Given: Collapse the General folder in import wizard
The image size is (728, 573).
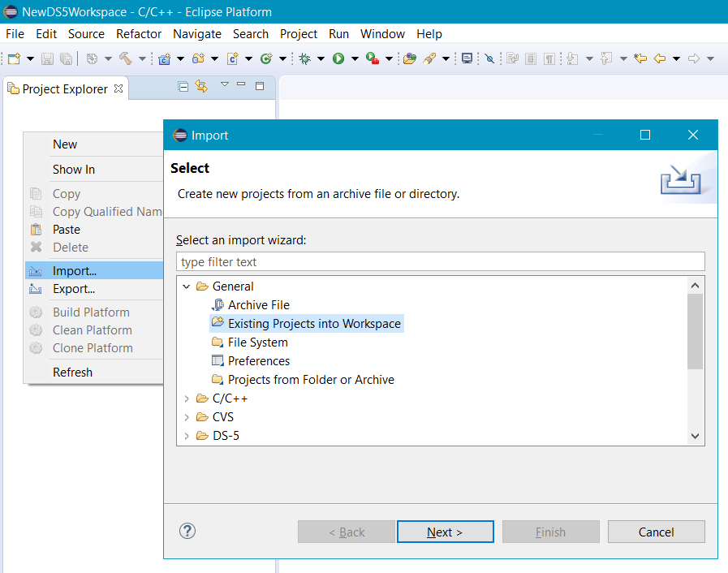Looking at the screenshot, I should [x=187, y=286].
